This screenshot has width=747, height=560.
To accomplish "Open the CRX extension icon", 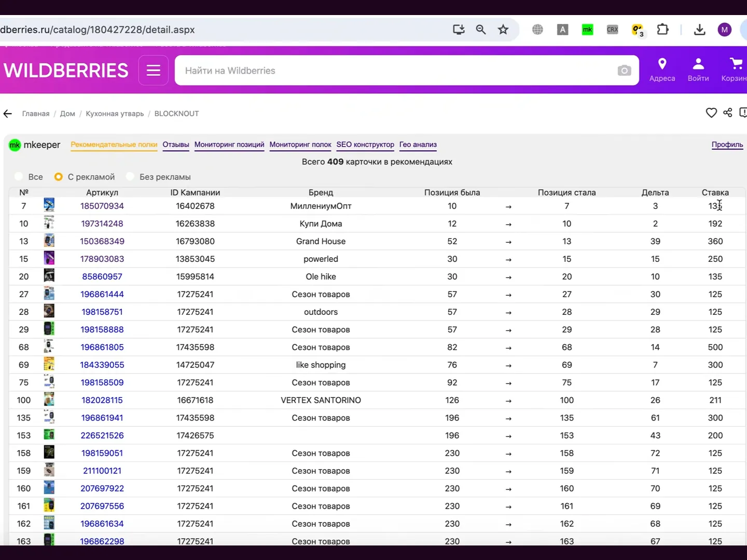I will (x=613, y=30).
